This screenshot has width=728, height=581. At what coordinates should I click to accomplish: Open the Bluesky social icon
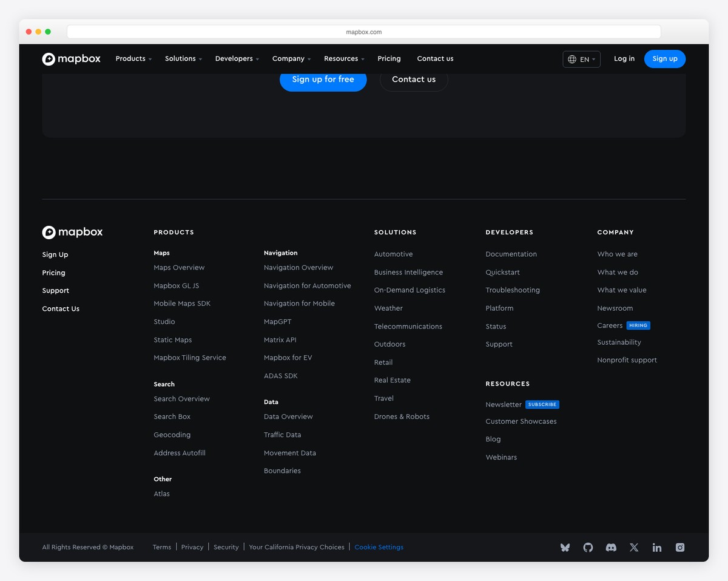[x=564, y=547]
